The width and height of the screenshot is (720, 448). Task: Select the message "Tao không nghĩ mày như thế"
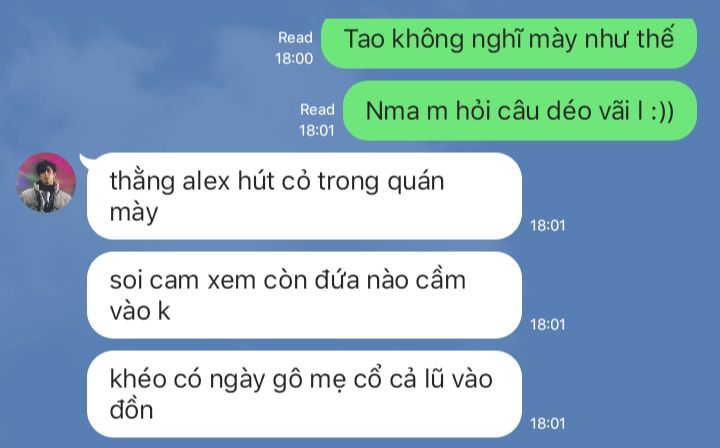pyautogui.click(x=509, y=43)
